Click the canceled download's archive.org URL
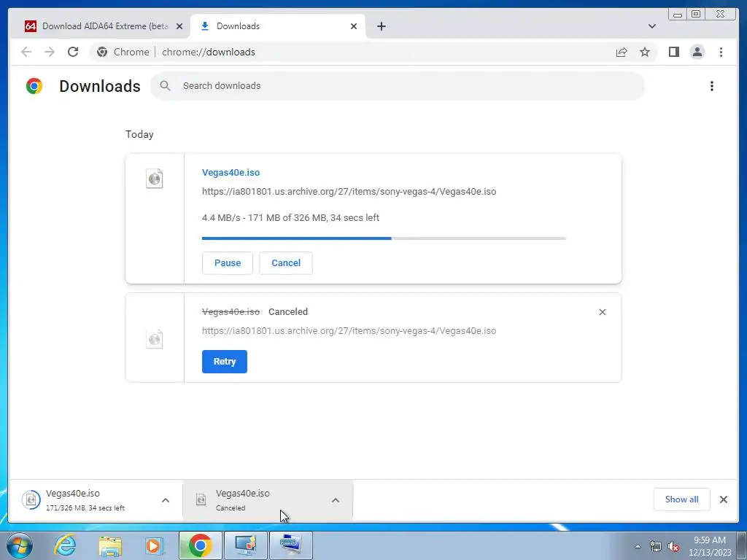Image resolution: width=747 pixels, height=560 pixels. point(349,330)
